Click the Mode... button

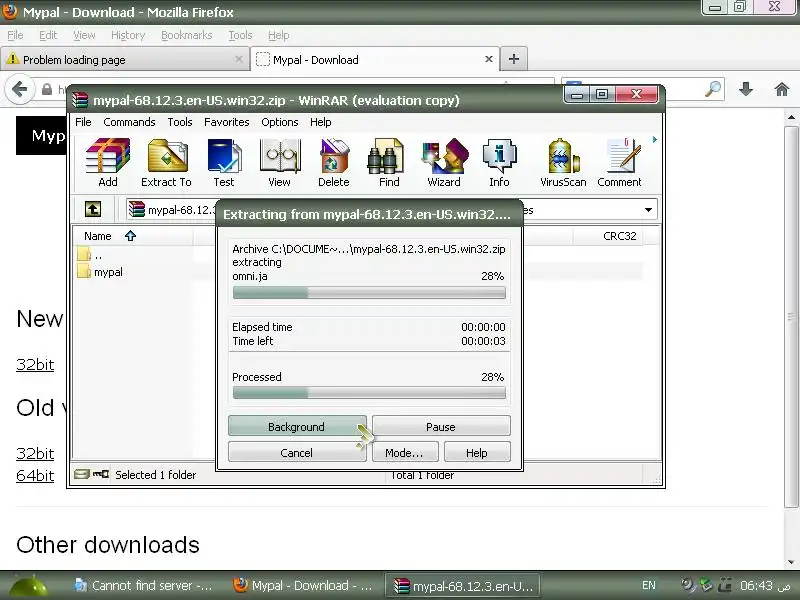tap(405, 453)
